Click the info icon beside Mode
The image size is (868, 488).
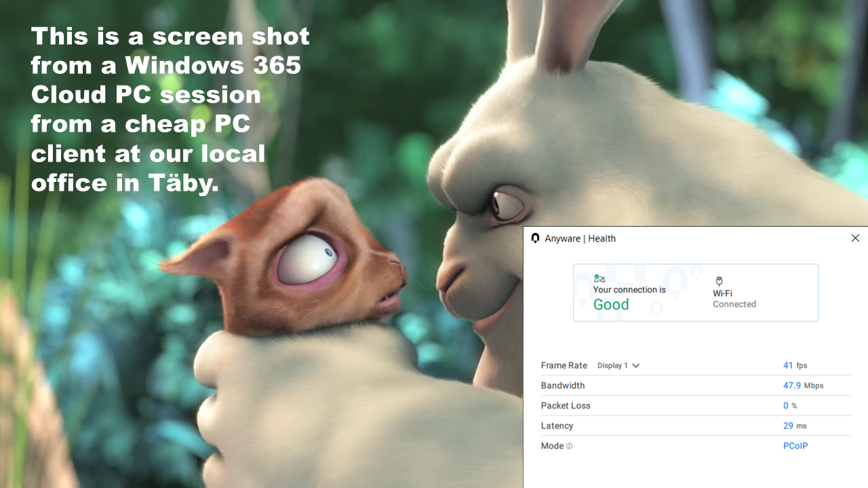tap(569, 447)
